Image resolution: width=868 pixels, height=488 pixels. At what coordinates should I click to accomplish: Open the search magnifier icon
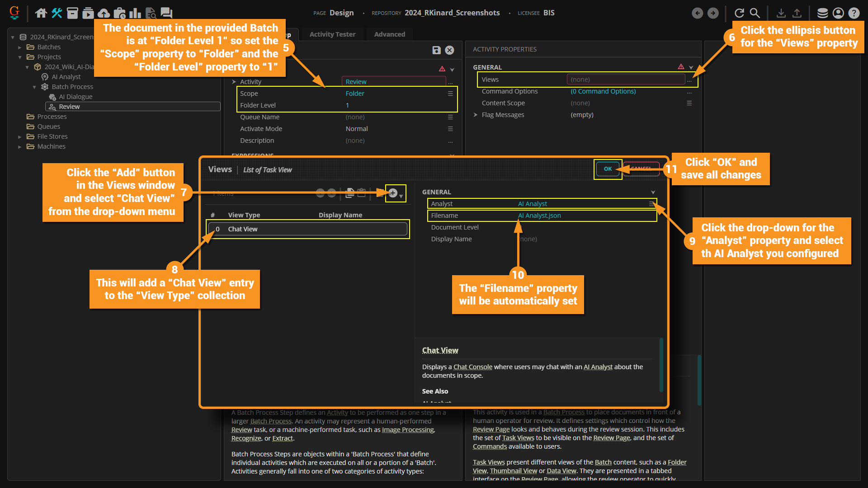755,13
